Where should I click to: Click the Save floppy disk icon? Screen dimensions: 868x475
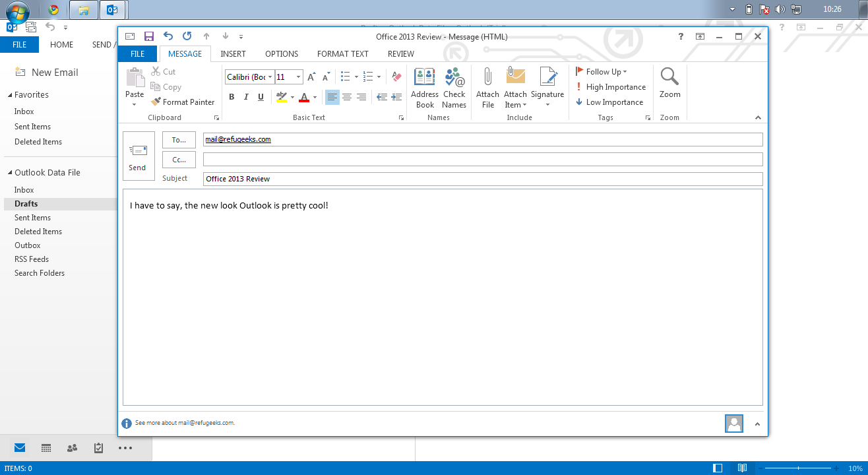149,37
